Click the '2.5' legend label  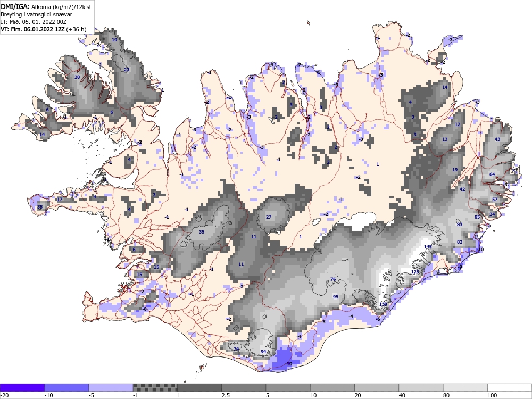pos(226,395)
